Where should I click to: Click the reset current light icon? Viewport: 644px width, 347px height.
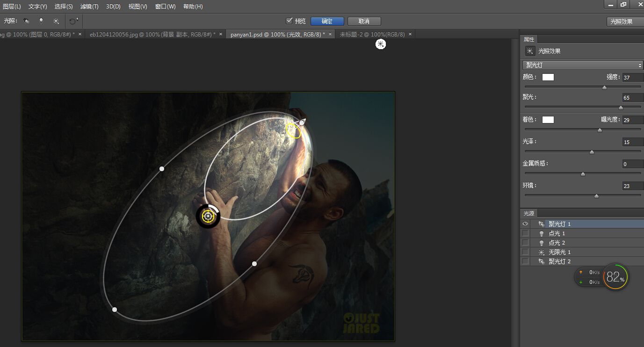pyautogui.click(x=73, y=21)
